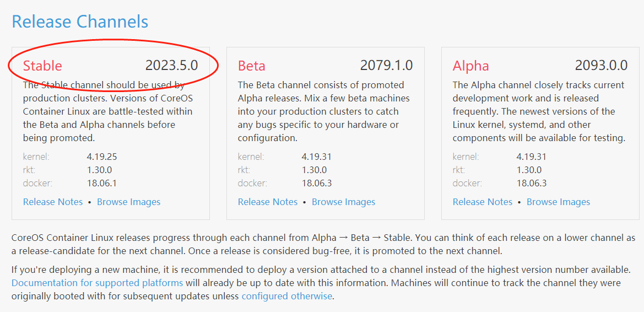Click the 'kernel:' label in Beta card
This screenshot has height=312, width=644.
point(251,157)
